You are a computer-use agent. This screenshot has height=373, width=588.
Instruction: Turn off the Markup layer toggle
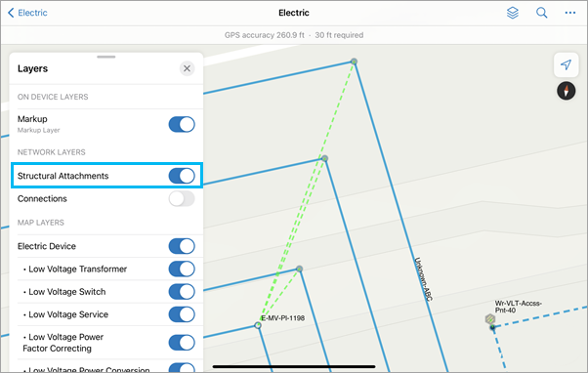[182, 124]
